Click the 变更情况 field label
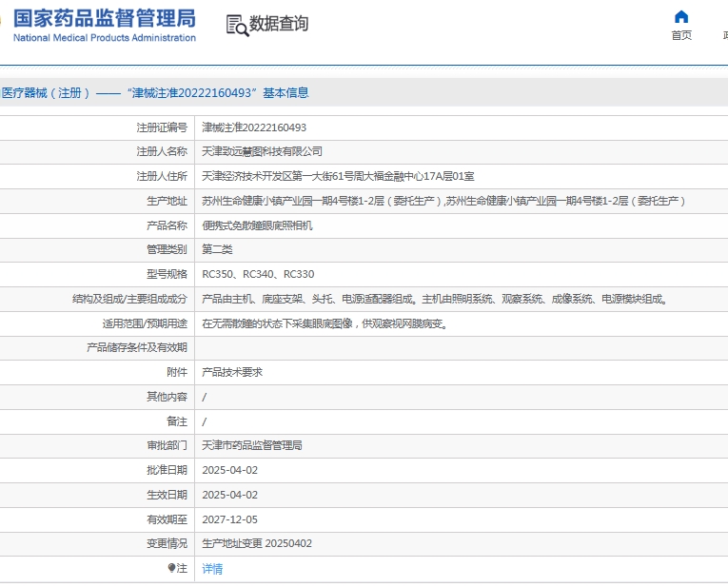 click(167, 543)
